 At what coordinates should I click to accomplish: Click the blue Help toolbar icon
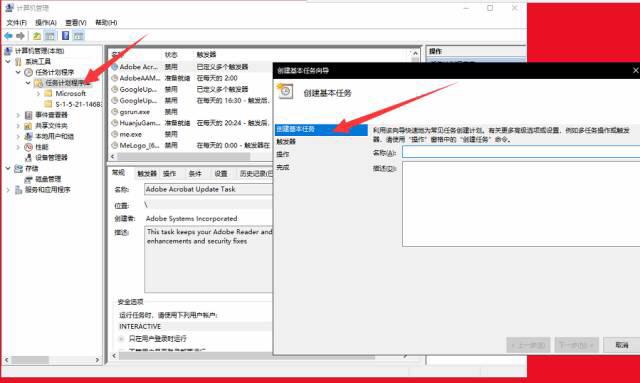tap(65, 36)
